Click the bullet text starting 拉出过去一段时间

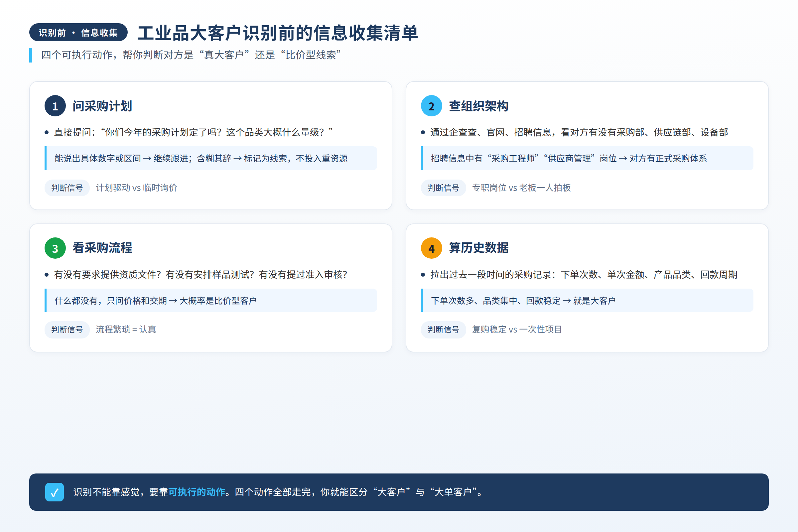(x=584, y=275)
